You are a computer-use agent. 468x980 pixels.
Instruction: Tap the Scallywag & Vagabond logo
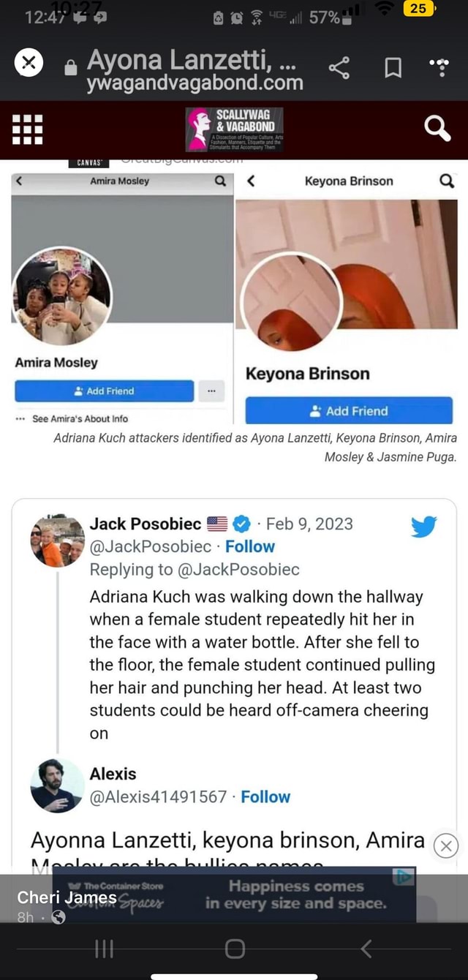(234, 129)
